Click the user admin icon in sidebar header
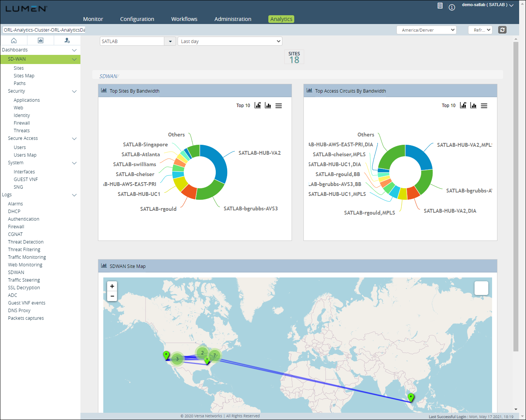Screen dimensions: 526x420 click(67, 40)
